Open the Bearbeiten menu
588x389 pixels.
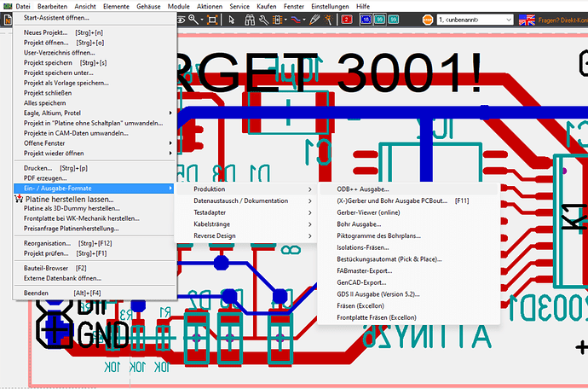coord(53,6)
